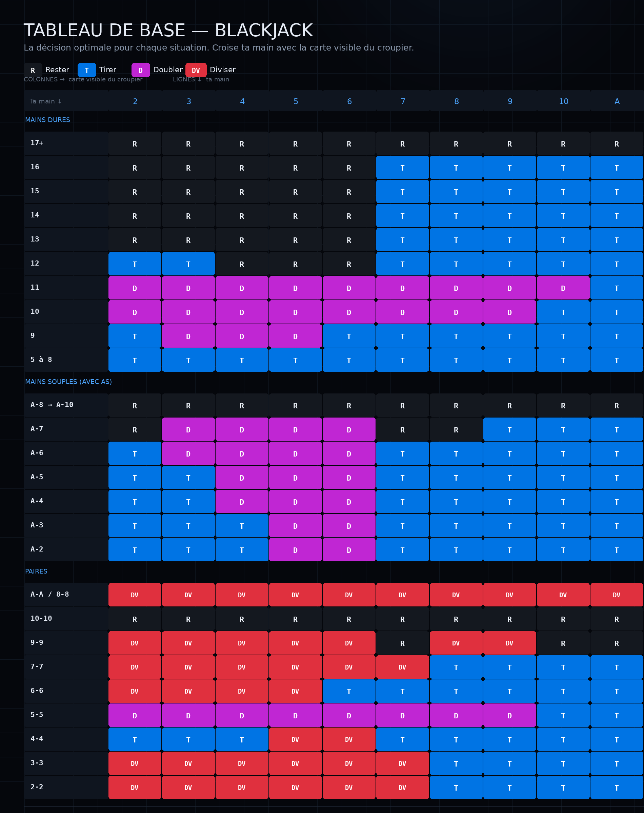The width and height of the screenshot is (644, 813).
Task: Select the dealer card column header 4
Action: pos(242,101)
